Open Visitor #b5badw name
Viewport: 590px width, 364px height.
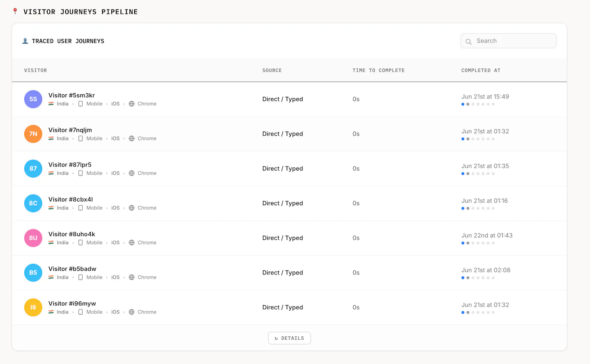click(x=72, y=269)
